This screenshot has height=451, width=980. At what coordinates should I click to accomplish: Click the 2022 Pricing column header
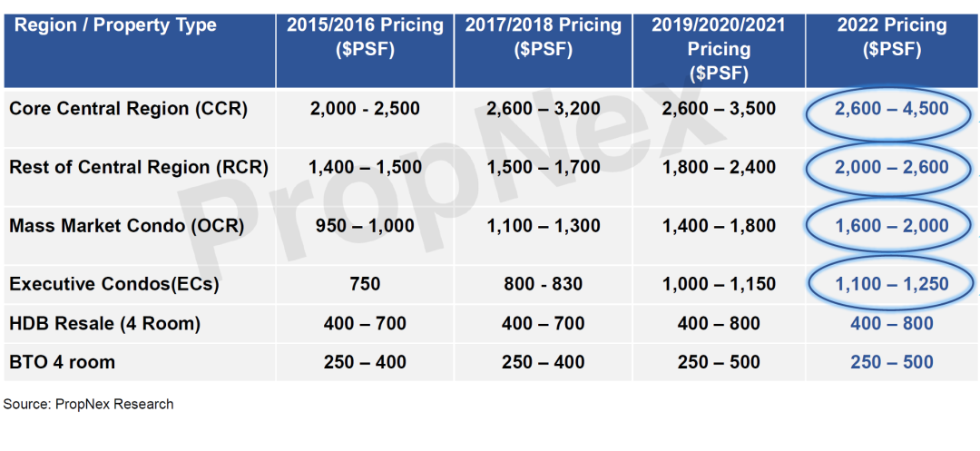tap(892, 37)
